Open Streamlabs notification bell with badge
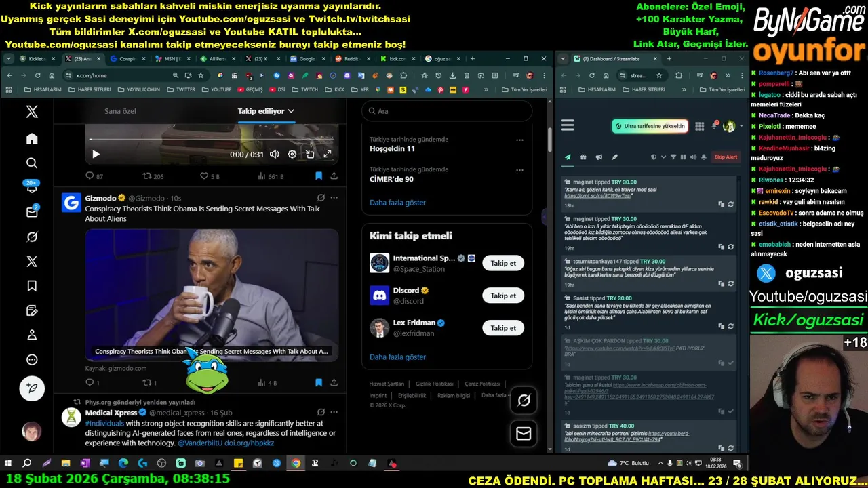The width and height of the screenshot is (868, 488). pyautogui.click(x=715, y=125)
